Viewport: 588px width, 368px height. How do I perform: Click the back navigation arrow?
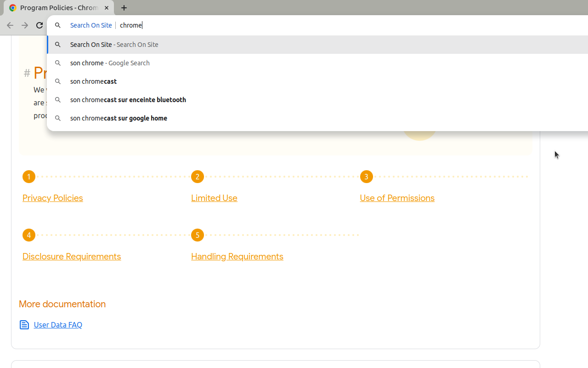click(x=10, y=25)
